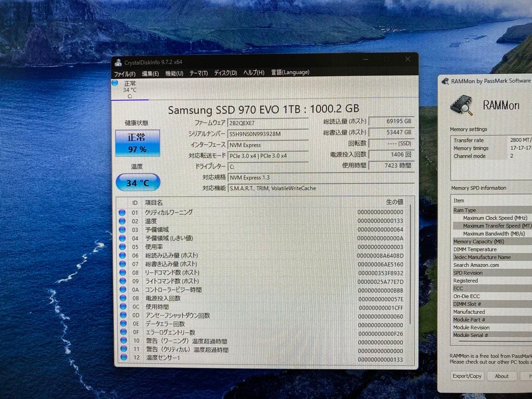Image resolution: width=532 pixels, height=399 pixels.
Task: Click the total host reads value 69195 GB
Action: click(391, 121)
